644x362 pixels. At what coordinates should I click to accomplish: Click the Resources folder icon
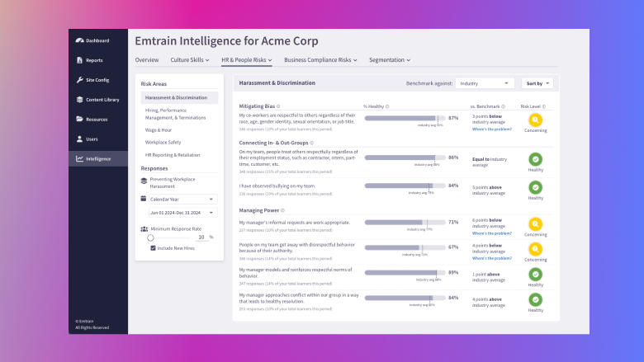coord(80,119)
